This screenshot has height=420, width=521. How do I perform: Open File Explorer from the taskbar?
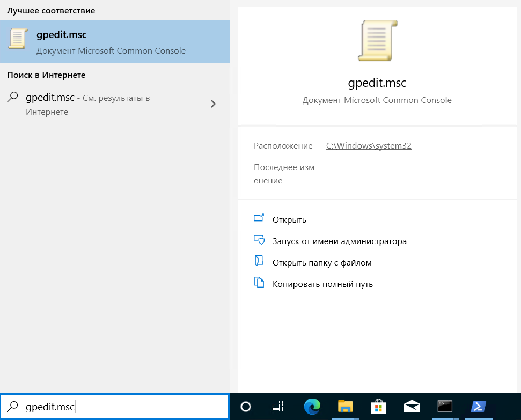(x=344, y=407)
